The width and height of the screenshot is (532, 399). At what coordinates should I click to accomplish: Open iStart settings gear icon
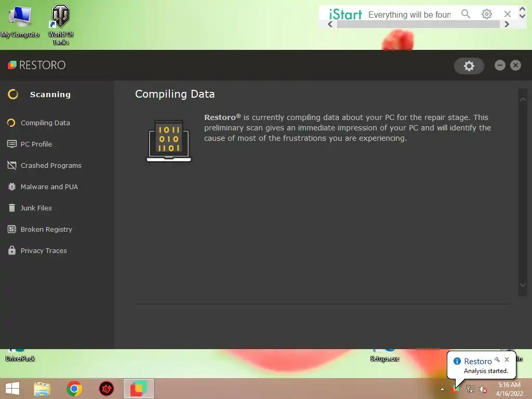486,14
